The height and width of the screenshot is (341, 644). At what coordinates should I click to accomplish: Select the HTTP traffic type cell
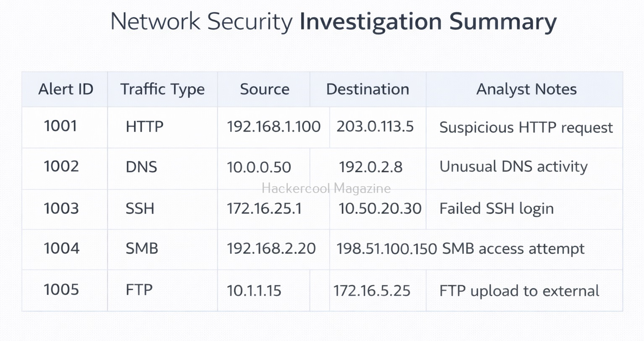tap(145, 127)
